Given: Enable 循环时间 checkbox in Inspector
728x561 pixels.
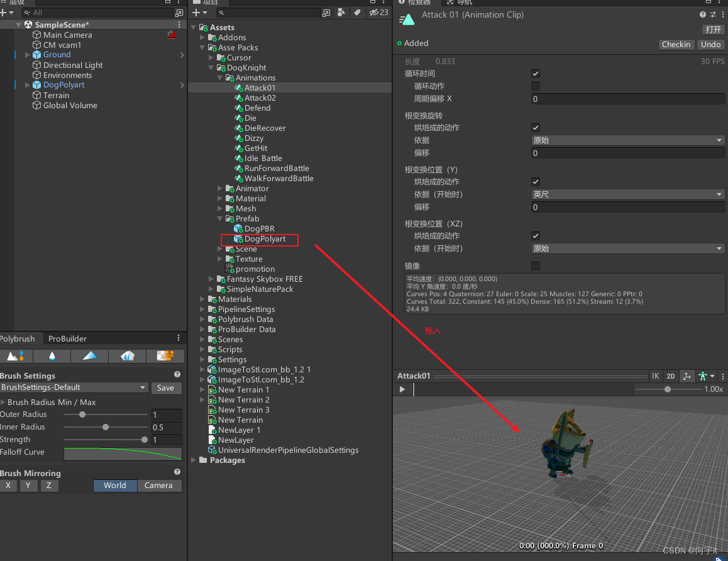Looking at the screenshot, I should (x=535, y=74).
